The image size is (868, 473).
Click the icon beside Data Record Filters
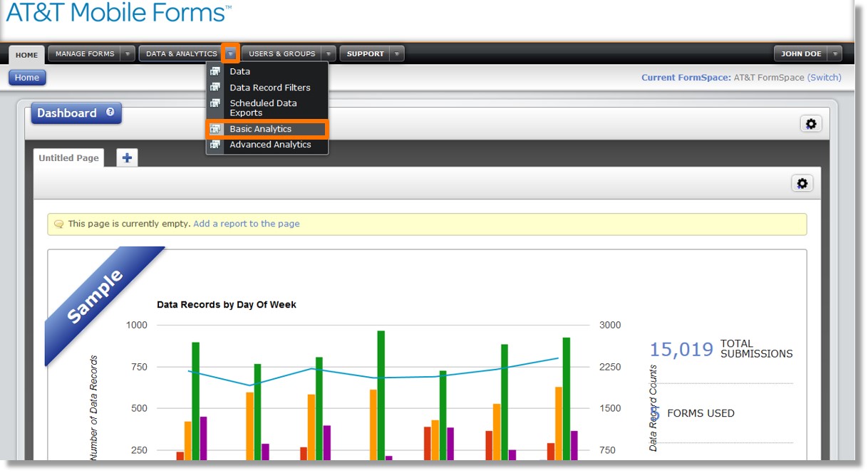coord(215,87)
